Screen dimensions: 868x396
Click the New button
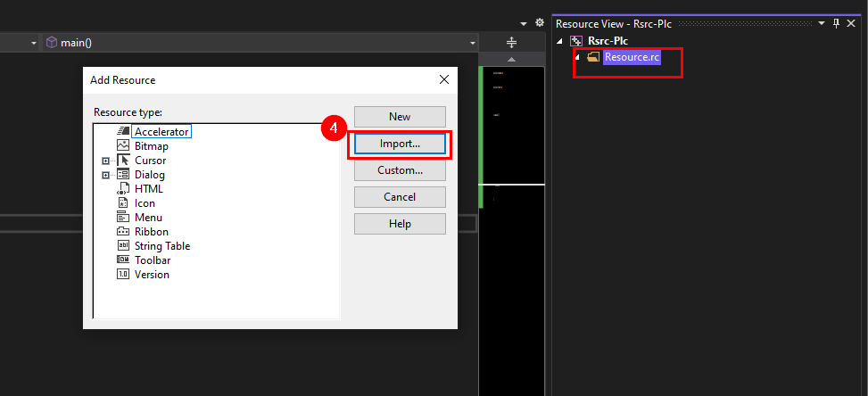[400, 117]
